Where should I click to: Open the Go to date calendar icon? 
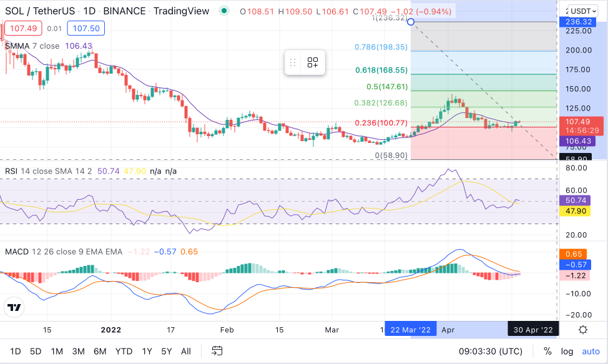(x=217, y=352)
